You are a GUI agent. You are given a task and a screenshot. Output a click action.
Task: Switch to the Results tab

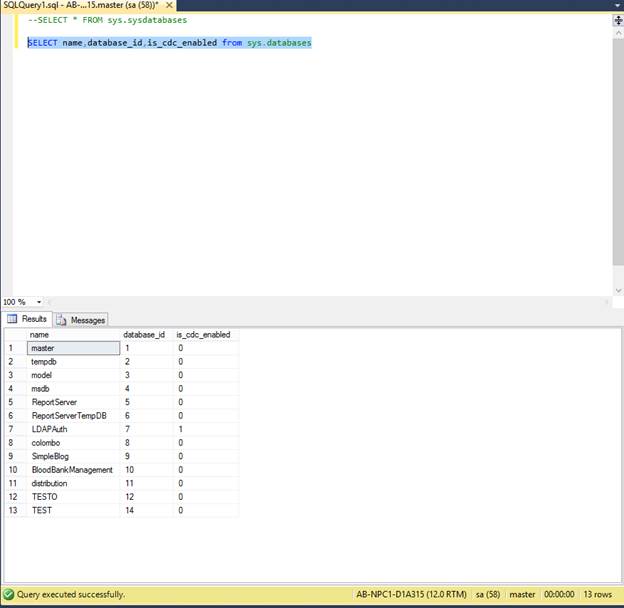click(27, 319)
